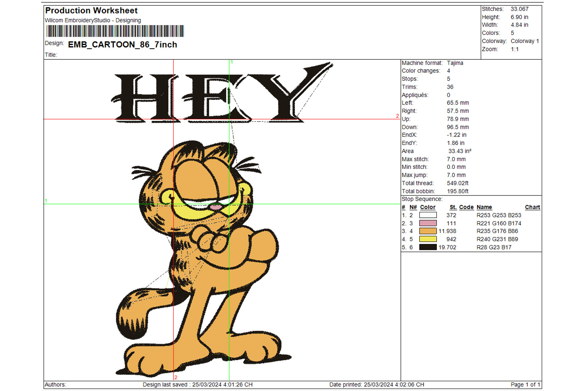Click thread name R253 G253 B253
The image size is (588, 391).
[x=499, y=215]
